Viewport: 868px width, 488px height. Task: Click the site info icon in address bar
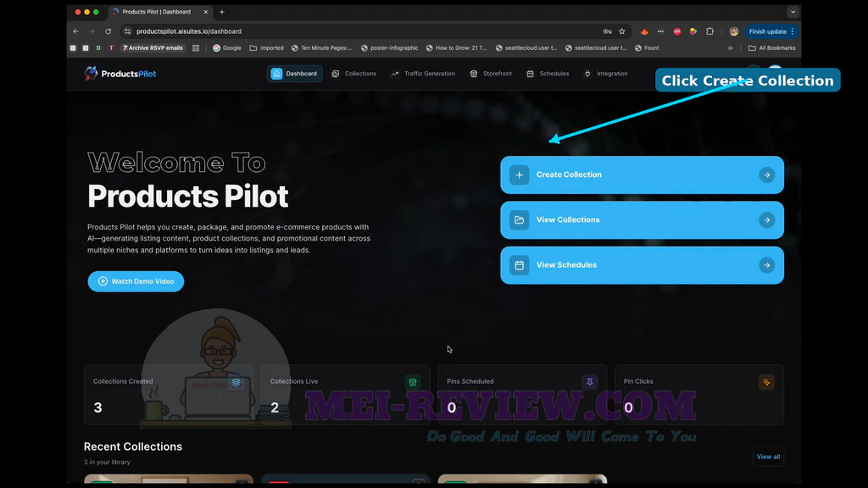coord(127,31)
